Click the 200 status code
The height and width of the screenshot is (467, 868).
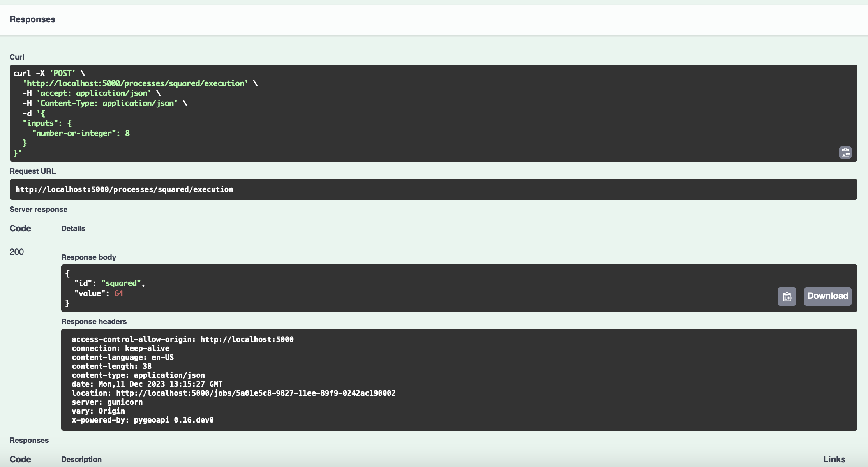tap(17, 252)
